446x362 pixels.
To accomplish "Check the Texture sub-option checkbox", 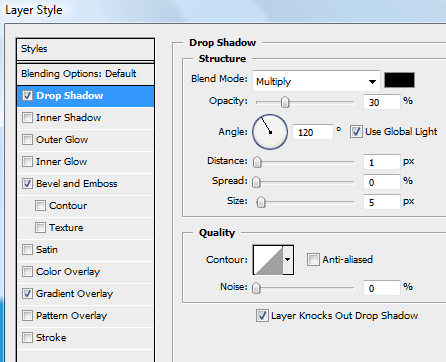I will (x=40, y=228).
